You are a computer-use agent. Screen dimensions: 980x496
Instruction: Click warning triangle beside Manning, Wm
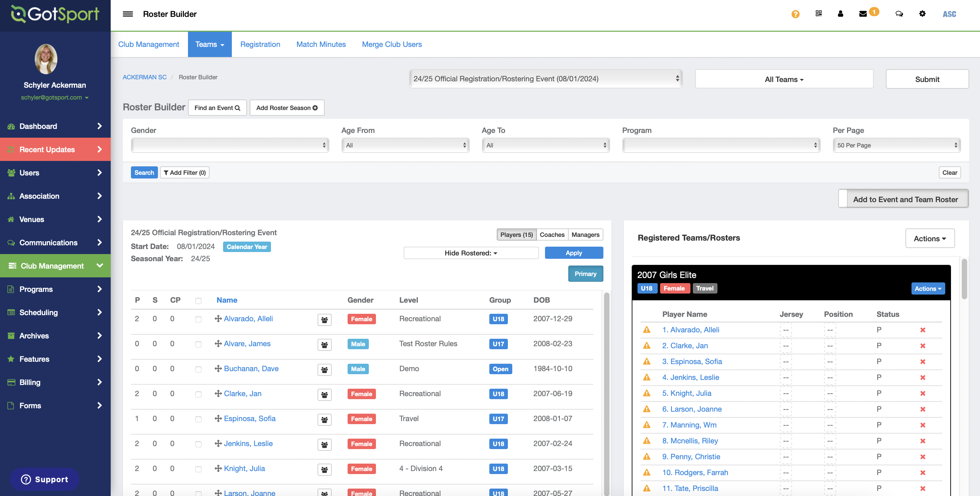pos(646,425)
